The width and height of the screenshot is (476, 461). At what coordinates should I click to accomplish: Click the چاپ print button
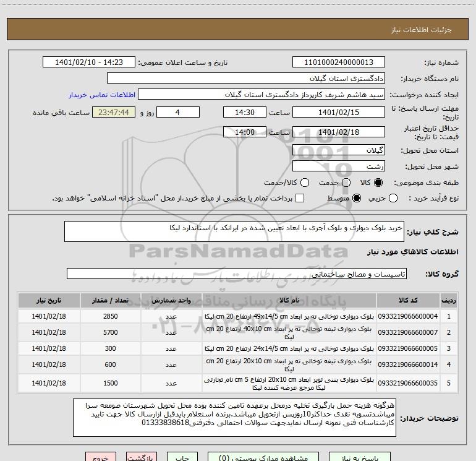click(182, 457)
